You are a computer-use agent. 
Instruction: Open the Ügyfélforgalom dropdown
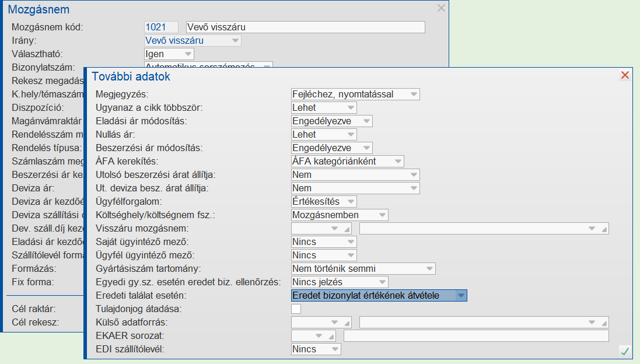pyautogui.click(x=351, y=202)
